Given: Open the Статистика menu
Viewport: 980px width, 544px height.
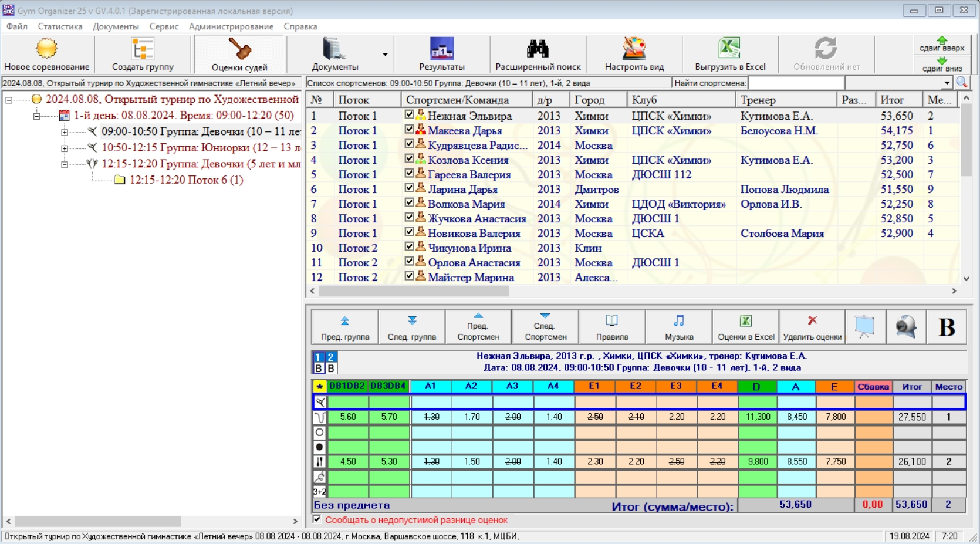Looking at the screenshot, I should [x=60, y=26].
